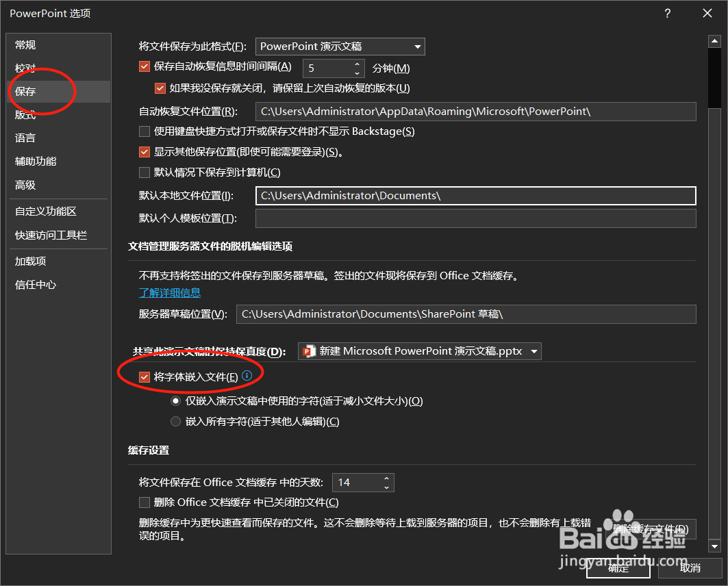Image resolution: width=728 pixels, height=586 pixels.
Task: Open the 辅助功能 options category
Action: (58, 162)
